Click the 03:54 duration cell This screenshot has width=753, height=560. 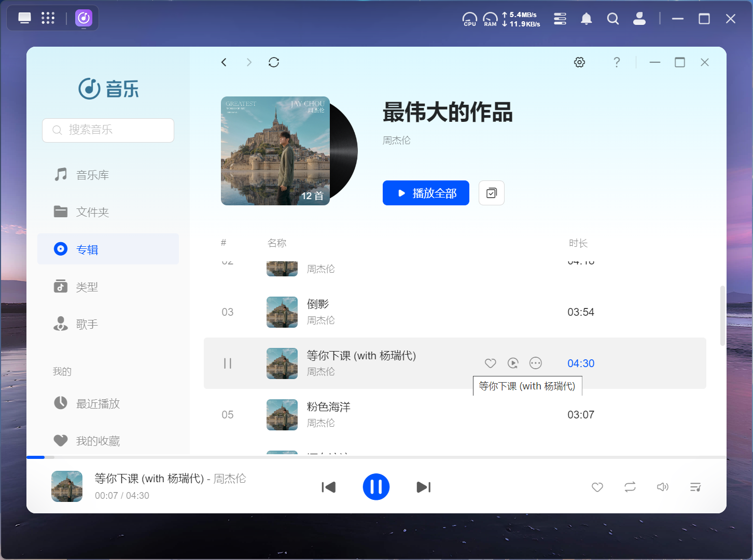[x=581, y=312]
